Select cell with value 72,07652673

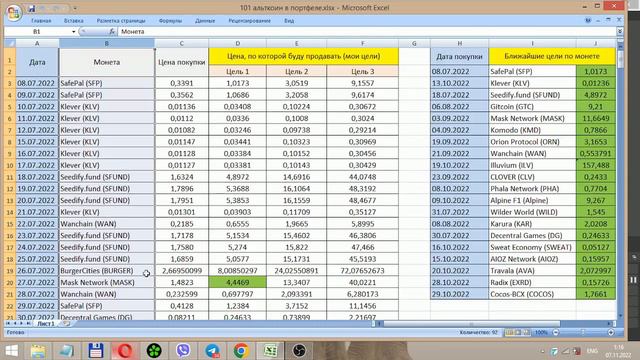pyautogui.click(x=362, y=271)
